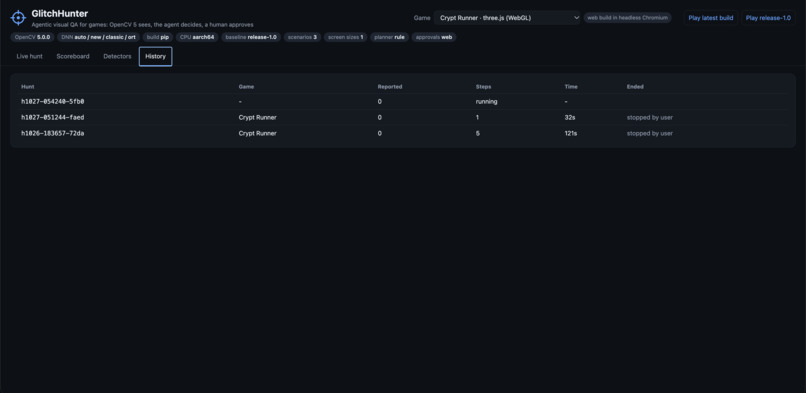Click the Steps value 5 in the 72da row
Viewport: 806px width, 393px height.
[x=478, y=134]
